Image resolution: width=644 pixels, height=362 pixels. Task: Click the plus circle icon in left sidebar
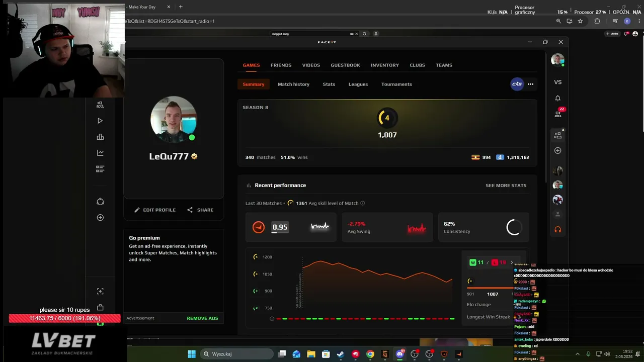pos(100,218)
